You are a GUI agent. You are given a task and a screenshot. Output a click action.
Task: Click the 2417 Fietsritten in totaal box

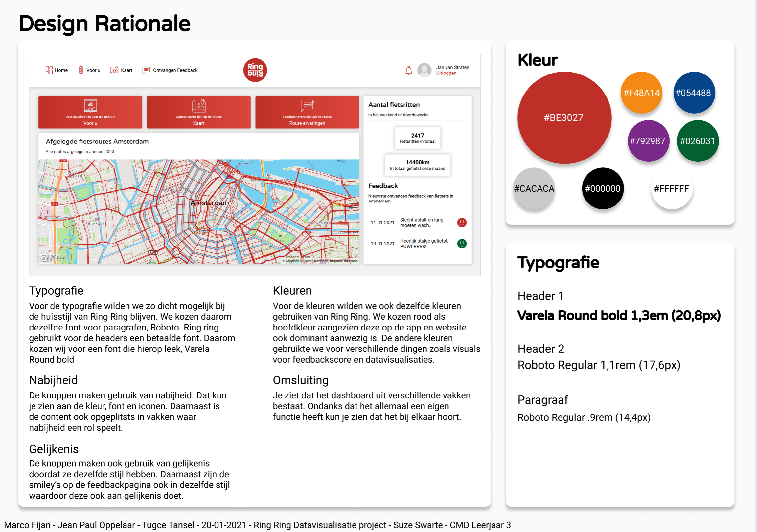pyautogui.click(x=417, y=138)
